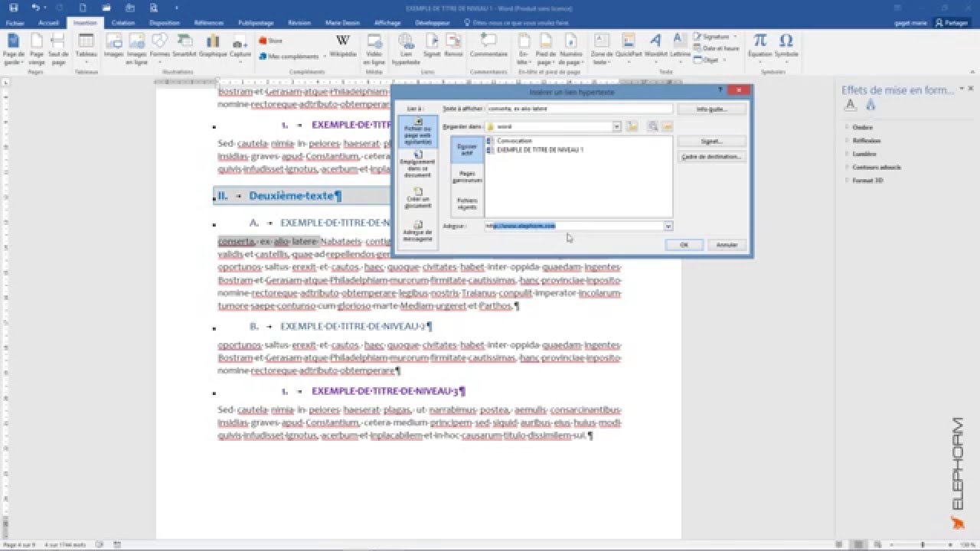Switch to the Accueil tab
The image size is (980, 551).
[x=48, y=23]
